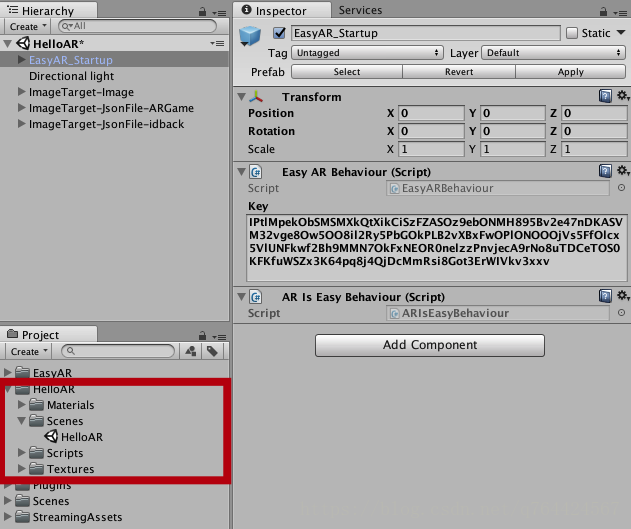Expand the Textures folder
The image size is (631, 529).
point(22,469)
